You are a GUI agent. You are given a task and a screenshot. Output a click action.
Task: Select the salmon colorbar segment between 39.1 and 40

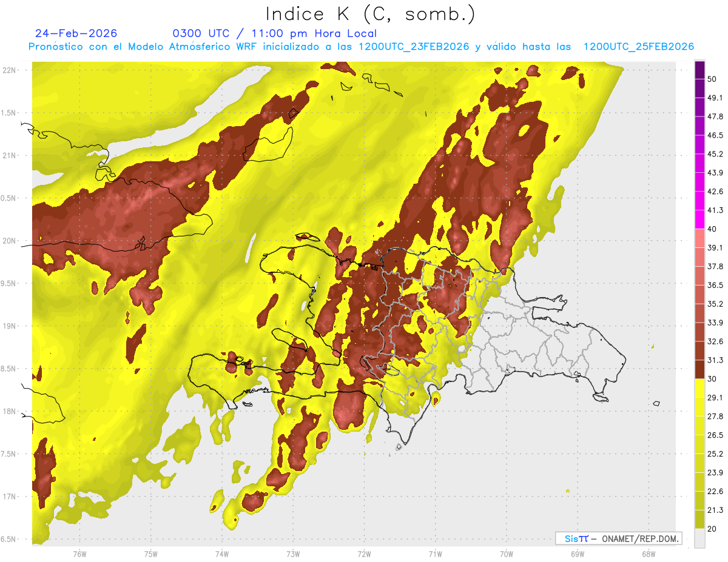click(699, 238)
